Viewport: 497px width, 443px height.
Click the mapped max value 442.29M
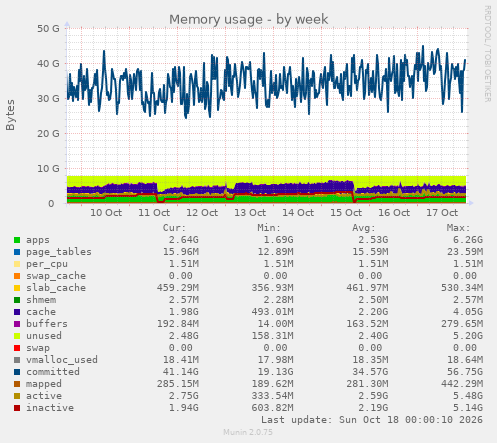(x=462, y=384)
